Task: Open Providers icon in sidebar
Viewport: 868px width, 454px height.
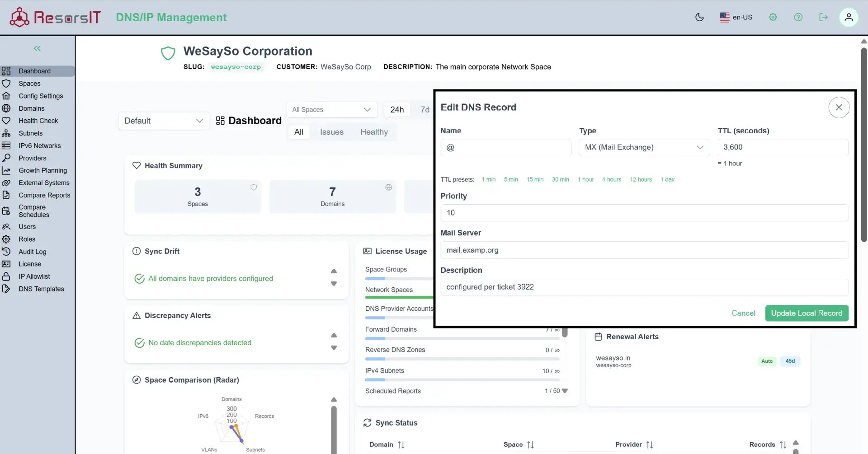Action: (6, 158)
